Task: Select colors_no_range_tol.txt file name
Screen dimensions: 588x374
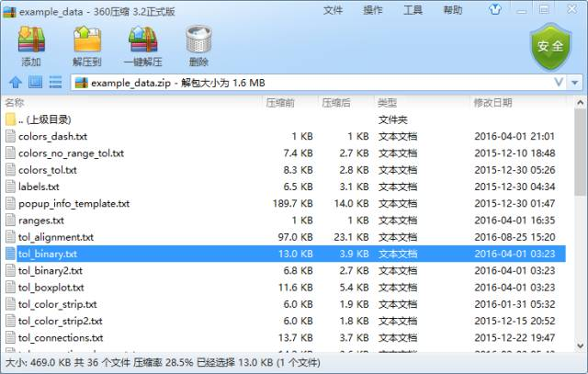Action: [x=71, y=153]
